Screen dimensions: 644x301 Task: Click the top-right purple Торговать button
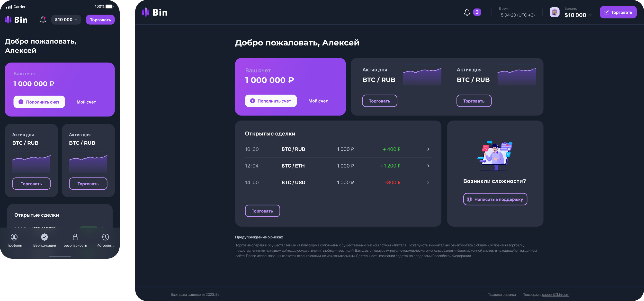click(x=618, y=12)
